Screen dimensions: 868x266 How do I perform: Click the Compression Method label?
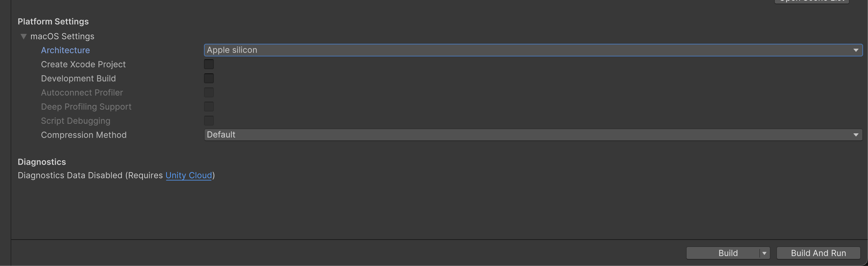(x=84, y=135)
